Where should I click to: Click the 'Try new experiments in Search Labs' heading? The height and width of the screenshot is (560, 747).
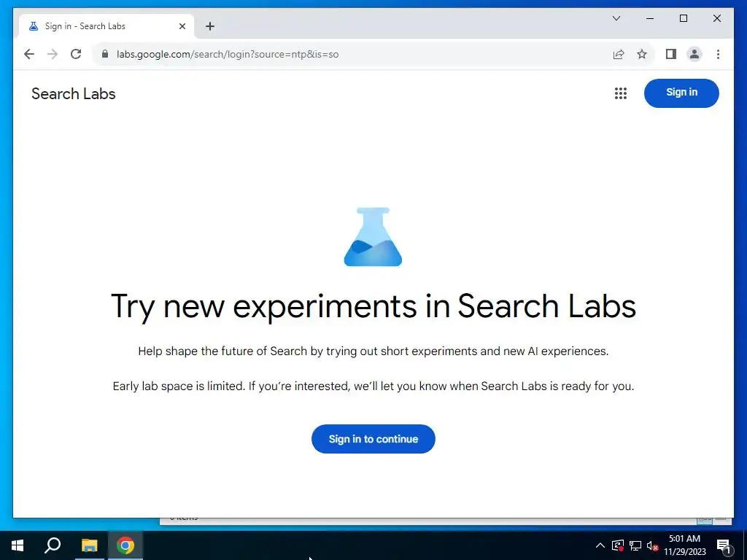(373, 306)
